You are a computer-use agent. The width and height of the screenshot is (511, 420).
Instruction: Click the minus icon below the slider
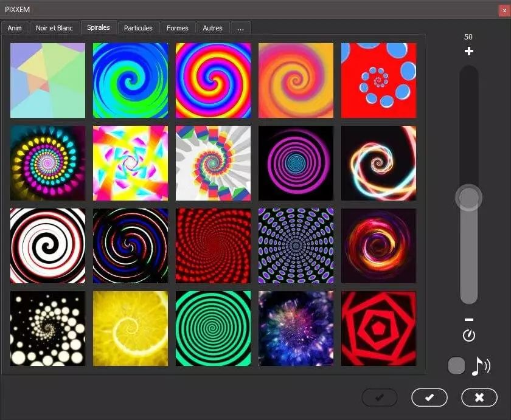pos(468,320)
